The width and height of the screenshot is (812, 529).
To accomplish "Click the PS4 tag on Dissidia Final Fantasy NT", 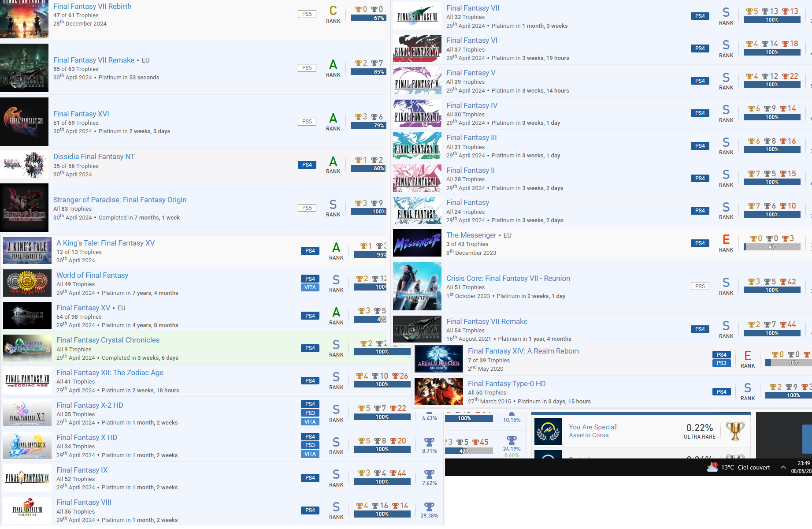I will tap(307, 165).
